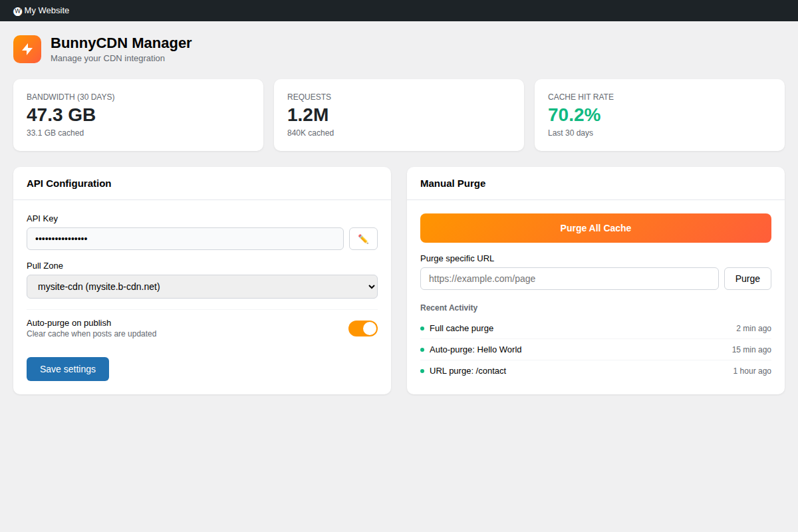Click the Recent Activity heading
This screenshot has width=798, height=532.
click(449, 308)
